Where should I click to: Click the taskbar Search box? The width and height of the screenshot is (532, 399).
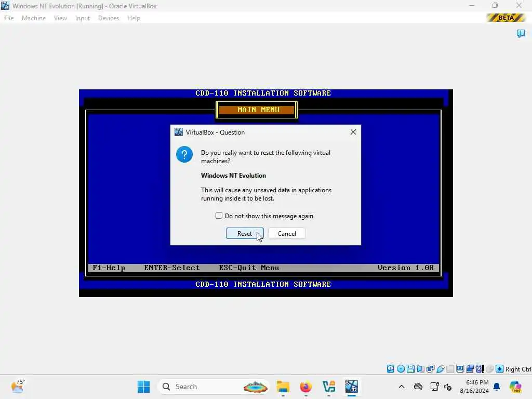[214, 387]
